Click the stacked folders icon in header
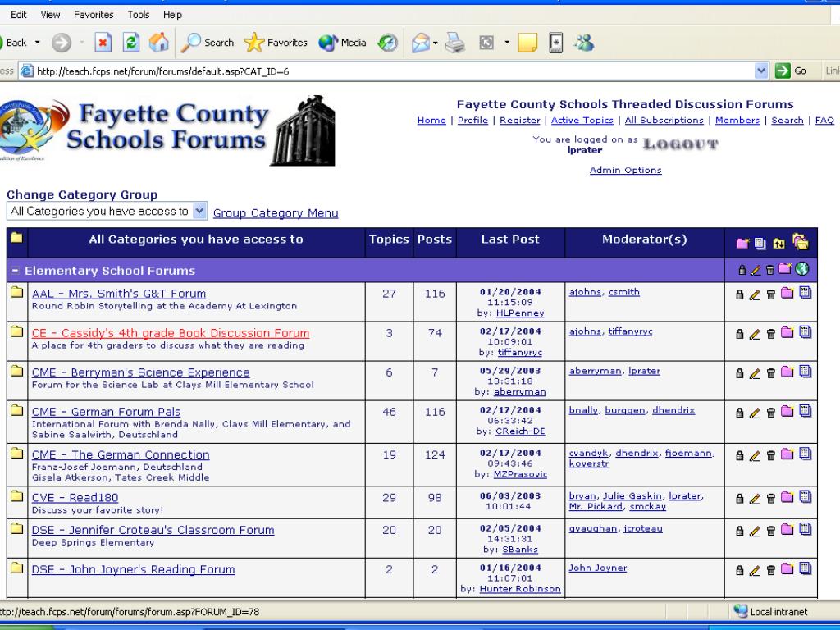Viewport: 840px width, 630px height. coord(801,242)
